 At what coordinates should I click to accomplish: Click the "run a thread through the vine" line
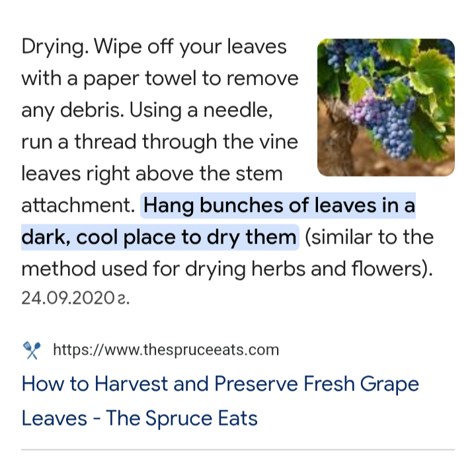(x=159, y=142)
